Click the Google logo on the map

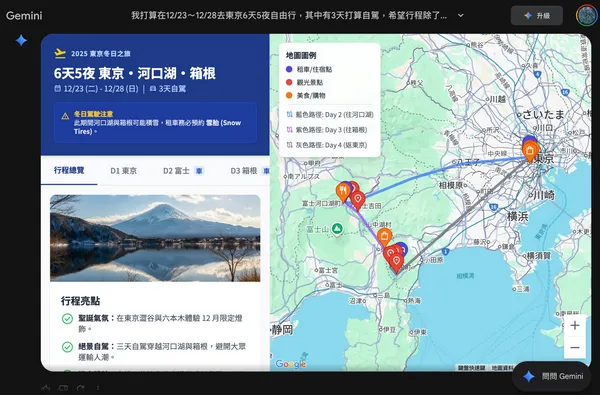click(291, 364)
